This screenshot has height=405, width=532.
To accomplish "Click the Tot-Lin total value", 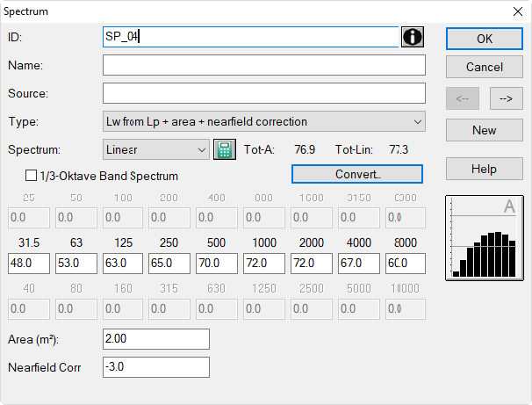I will point(399,149).
